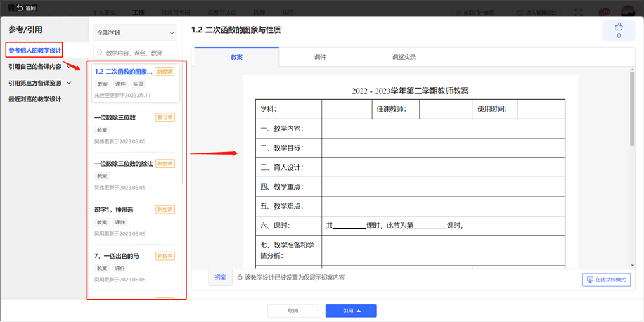Expand 引用第三方备课资源 chevron
The width and height of the screenshot is (644, 322).
[x=68, y=83]
